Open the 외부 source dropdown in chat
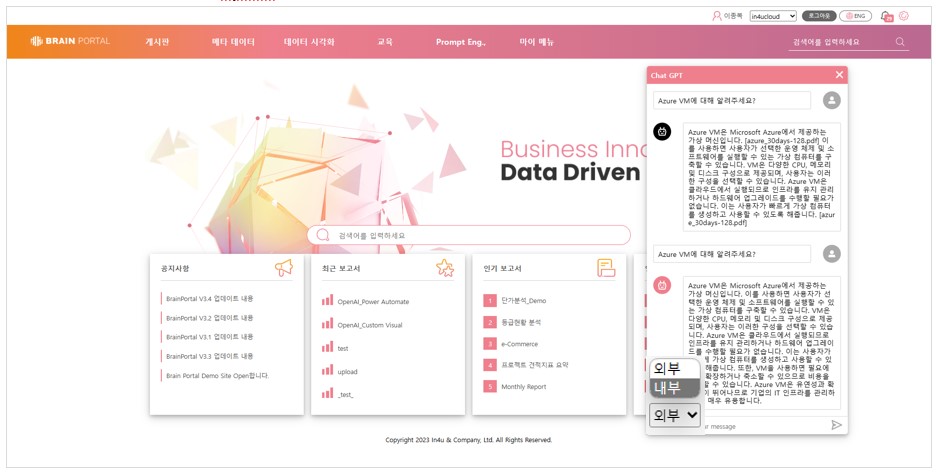This screenshot has width=936, height=474. click(x=675, y=415)
